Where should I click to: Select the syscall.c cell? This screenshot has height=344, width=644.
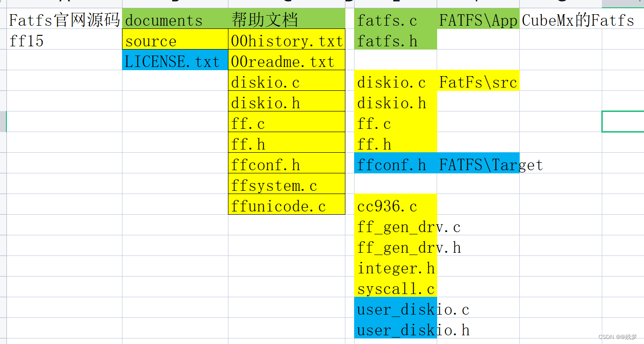point(395,287)
